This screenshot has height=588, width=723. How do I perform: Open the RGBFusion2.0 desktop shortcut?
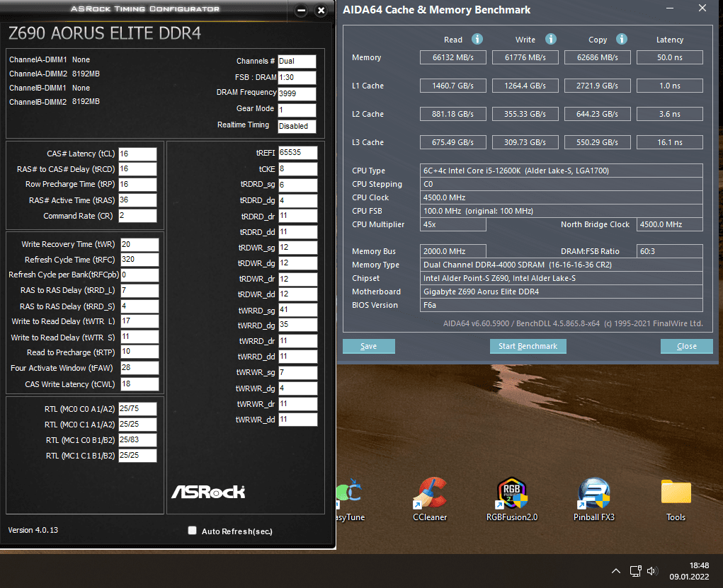(x=512, y=500)
